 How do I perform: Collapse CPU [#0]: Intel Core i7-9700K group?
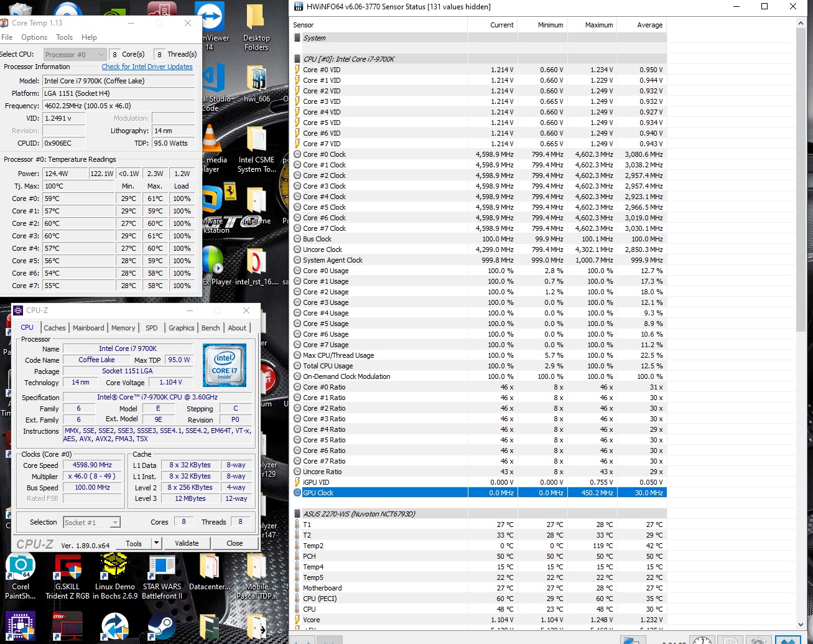pyautogui.click(x=297, y=59)
